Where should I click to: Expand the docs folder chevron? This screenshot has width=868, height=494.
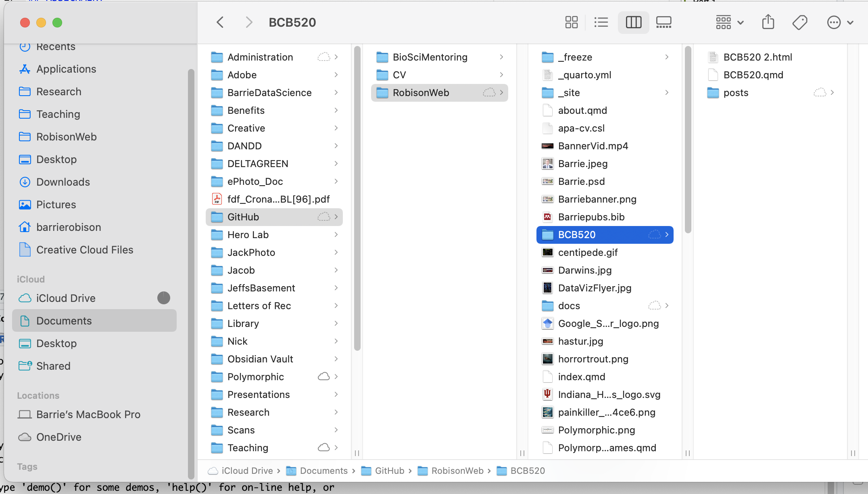tap(667, 306)
